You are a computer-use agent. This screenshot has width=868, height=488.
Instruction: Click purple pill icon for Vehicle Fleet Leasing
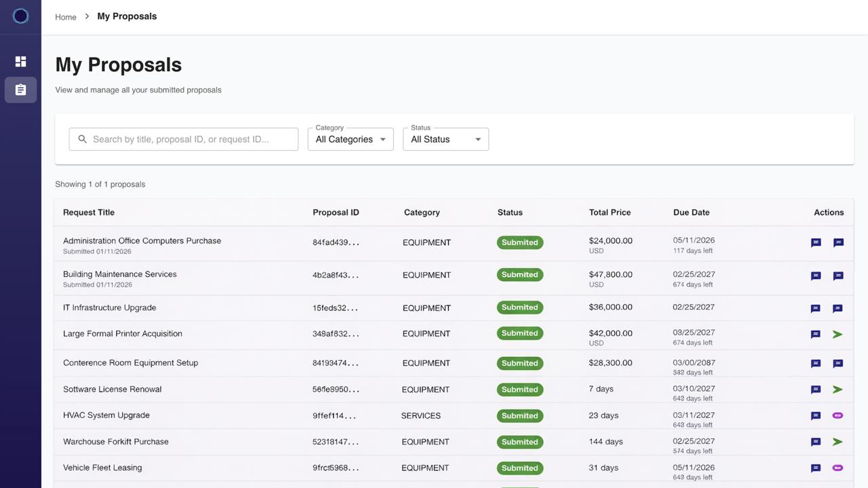tap(837, 468)
